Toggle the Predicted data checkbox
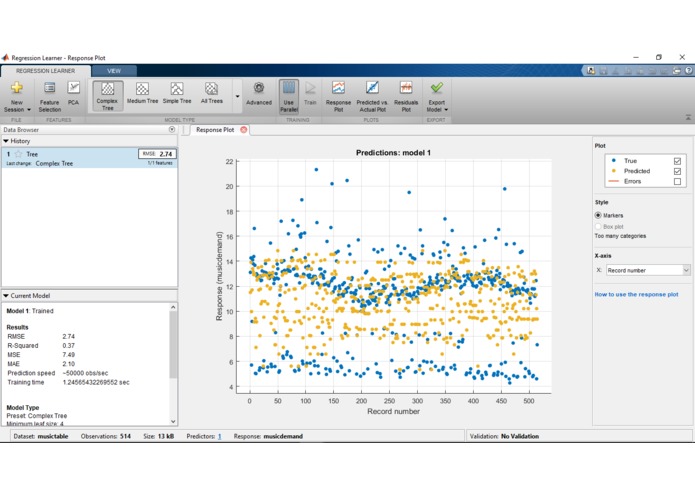This screenshot has width=695, height=494. 677,171
